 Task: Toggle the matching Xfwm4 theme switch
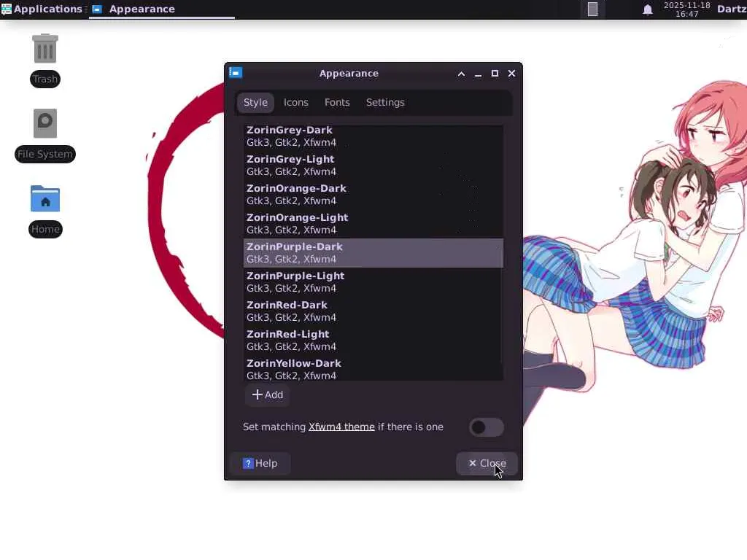[x=486, y=427]
